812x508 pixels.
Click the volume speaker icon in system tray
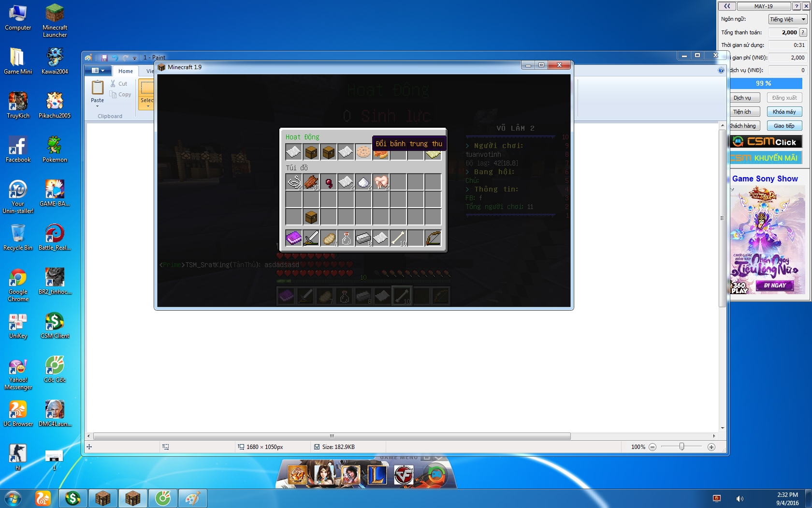pyautogui.click(x=739, y=499)
